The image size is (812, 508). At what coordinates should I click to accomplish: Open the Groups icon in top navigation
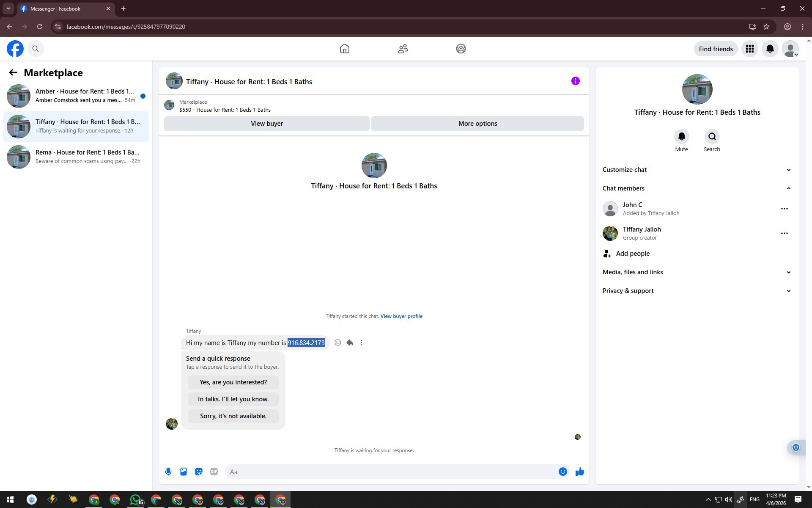click(x=461, y=49)
